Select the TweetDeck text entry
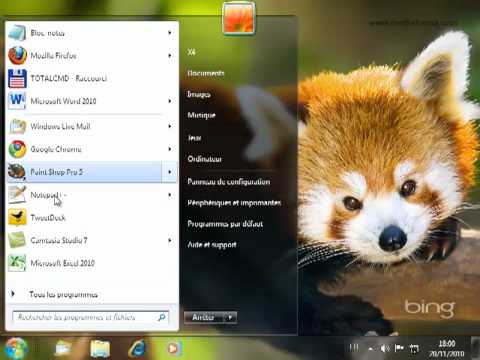The image size is (480, 360). tap(48, 218)
